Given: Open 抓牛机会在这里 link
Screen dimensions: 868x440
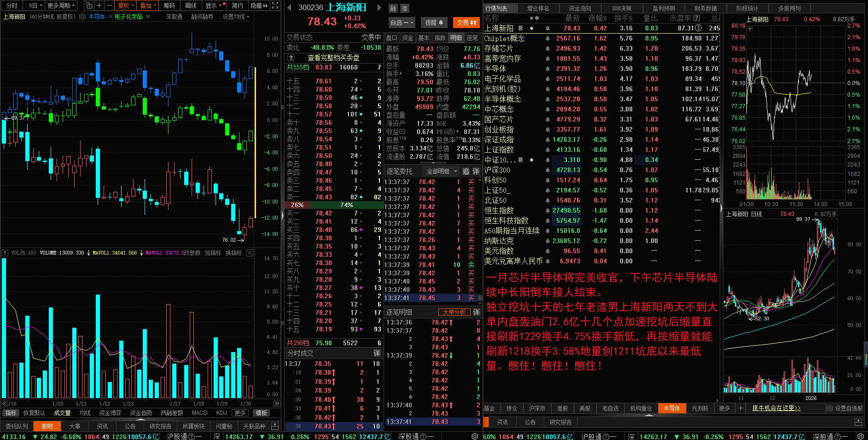Looking at the screenshot, I should 776,408.
